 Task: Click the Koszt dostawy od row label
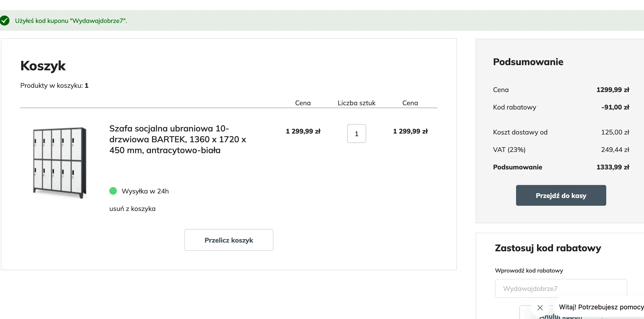[x=520, y=132]
